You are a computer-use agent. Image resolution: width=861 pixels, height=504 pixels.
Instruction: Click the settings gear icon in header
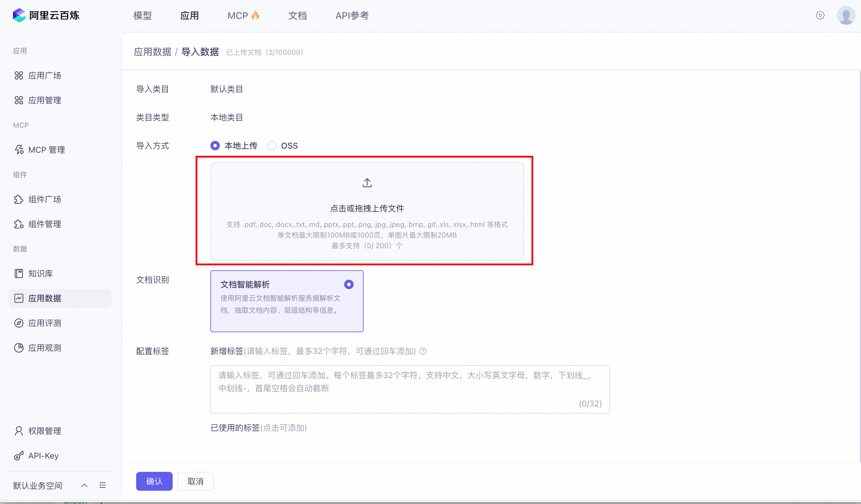(820, 15)
